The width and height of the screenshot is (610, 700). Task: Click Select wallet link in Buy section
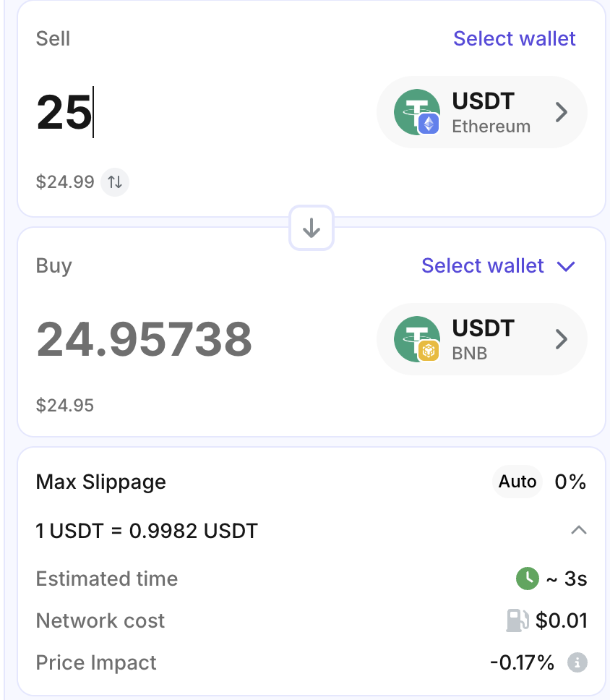point(482,266)
